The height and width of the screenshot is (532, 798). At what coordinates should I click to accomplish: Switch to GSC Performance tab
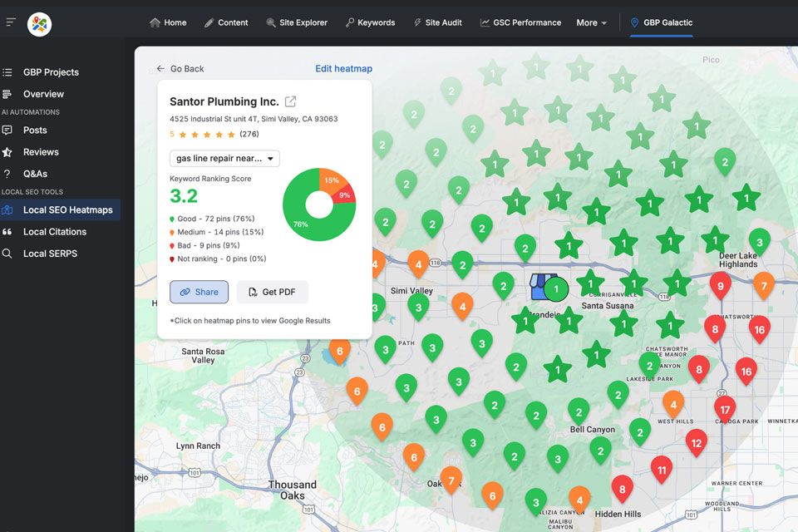pos(520,22)
